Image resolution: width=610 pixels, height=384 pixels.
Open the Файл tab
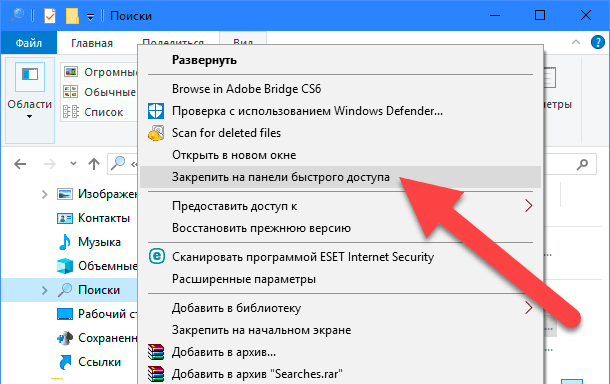click(29, 43)
